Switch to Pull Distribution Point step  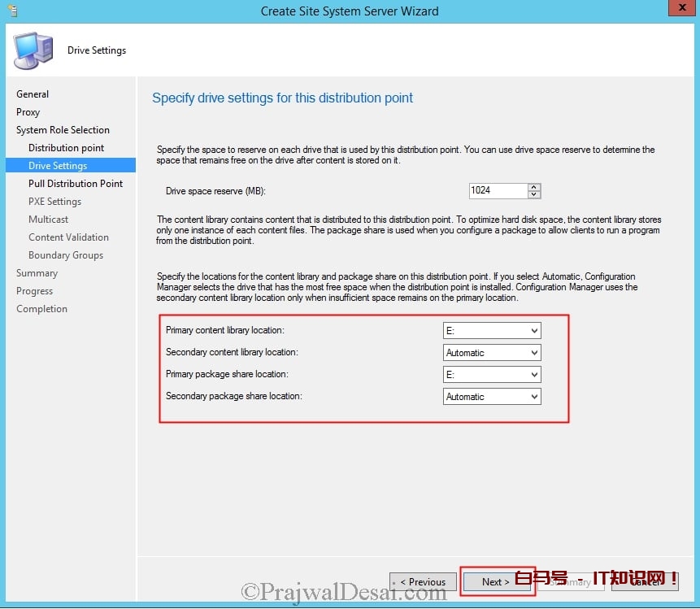coord(76,184)
